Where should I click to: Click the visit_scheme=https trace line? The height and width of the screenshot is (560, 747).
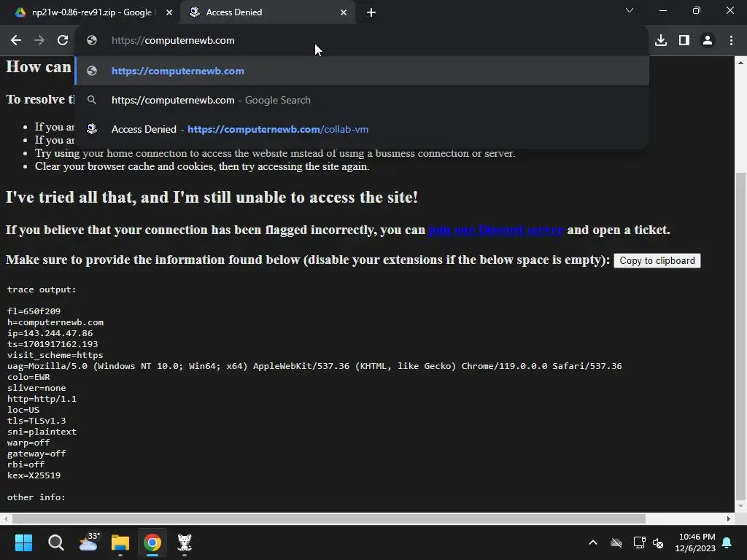click(55, 355)
